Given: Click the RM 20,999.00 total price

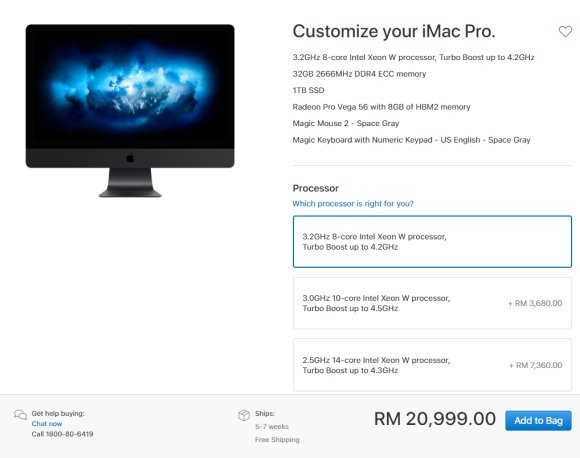Looking at the screenshot, I should click(x=435, y=419).
